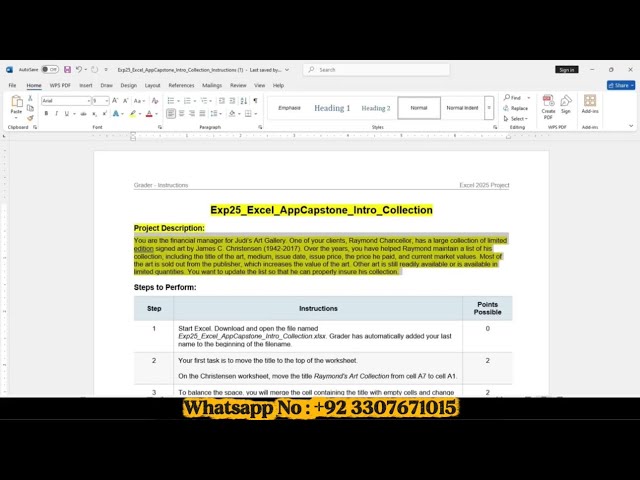The image size is (640, 480).
Task: Click the Sign in button
Action: (x=567, y=70)
